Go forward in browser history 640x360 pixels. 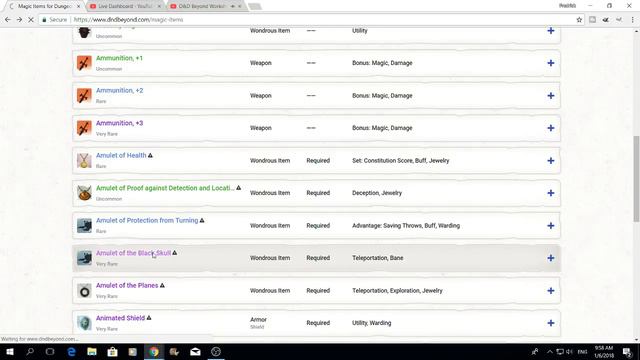pyautogui.click(x=19, y=20)
